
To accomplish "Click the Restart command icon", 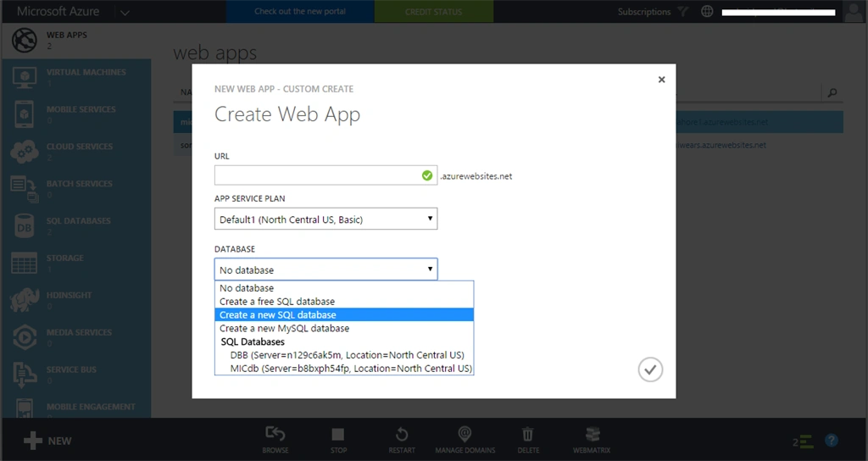I will pos(402,434).
